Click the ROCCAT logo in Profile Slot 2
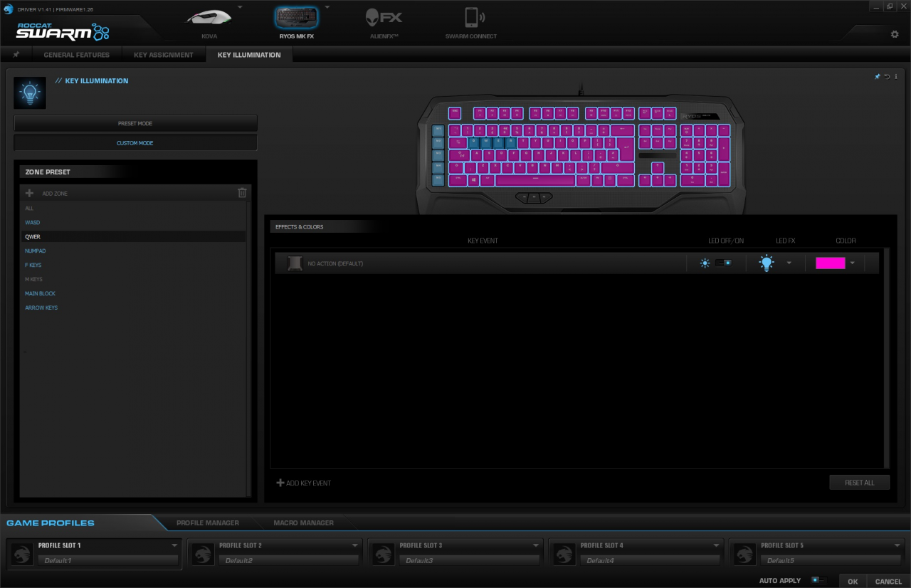 point(203,554)
